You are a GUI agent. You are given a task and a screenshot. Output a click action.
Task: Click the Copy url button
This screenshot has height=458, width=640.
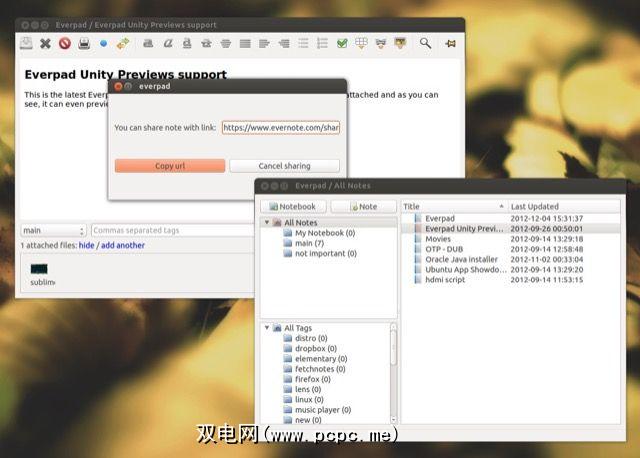click(x=170, y=166)
